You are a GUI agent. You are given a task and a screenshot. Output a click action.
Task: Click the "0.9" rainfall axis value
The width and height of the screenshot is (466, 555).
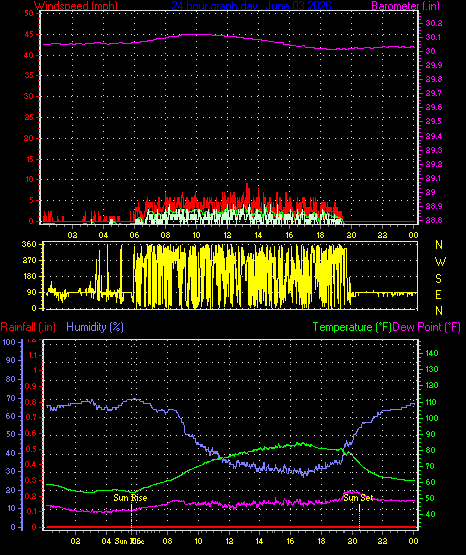(31, 386)
